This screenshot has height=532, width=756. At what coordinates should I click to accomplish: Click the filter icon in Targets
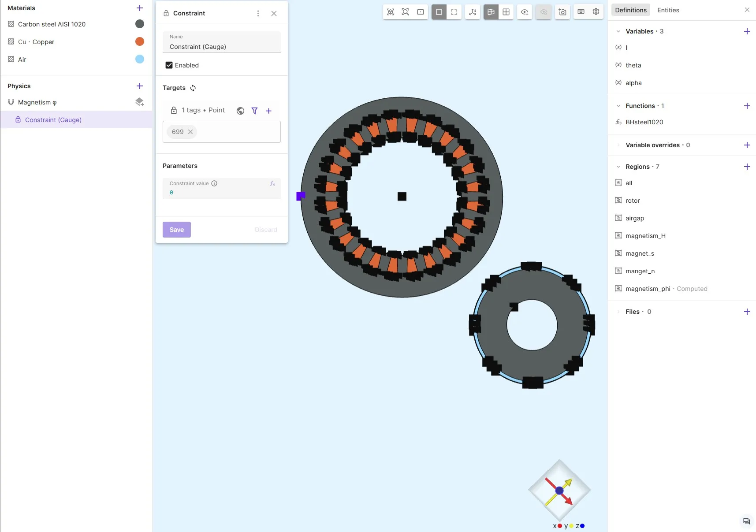pos(254,111)
